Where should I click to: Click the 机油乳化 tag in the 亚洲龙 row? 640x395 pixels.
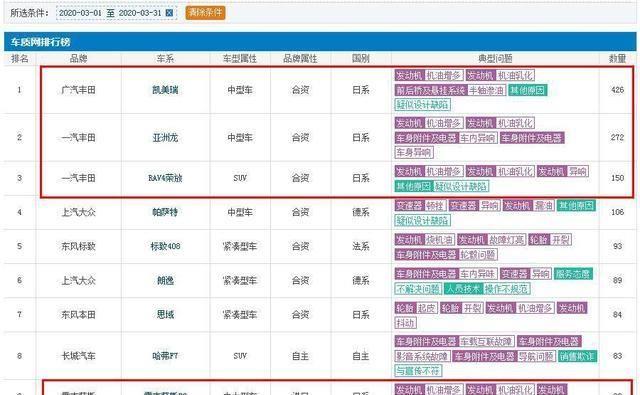click(x=515, y=123)
